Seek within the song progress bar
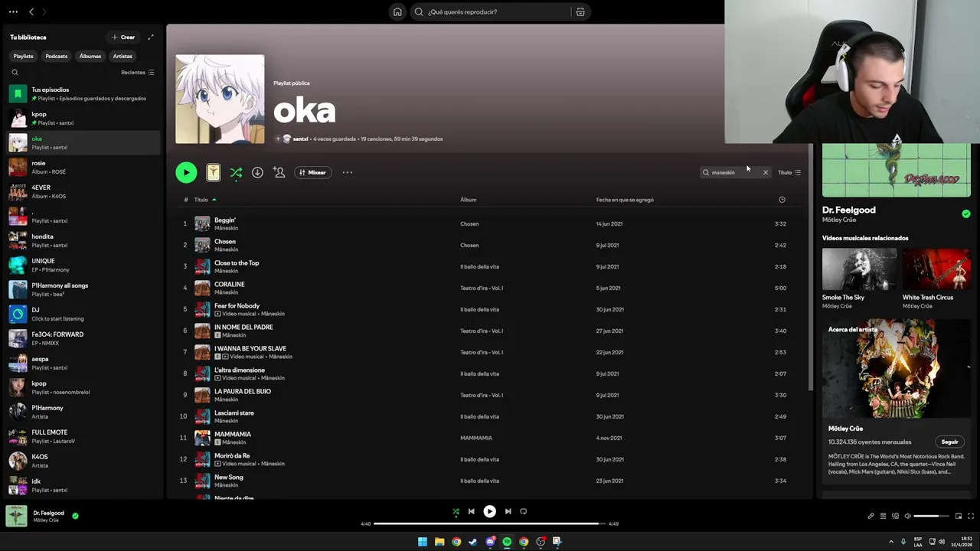 (489, 523)
